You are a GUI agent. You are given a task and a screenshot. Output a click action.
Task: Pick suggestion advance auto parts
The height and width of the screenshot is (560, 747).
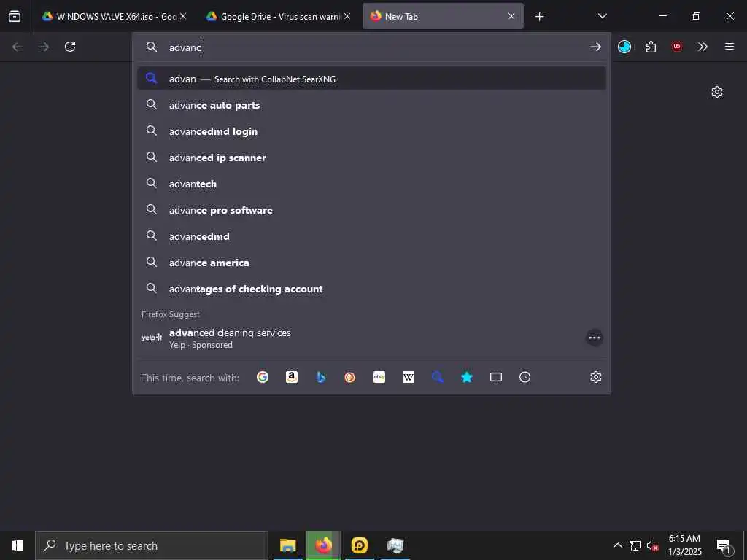coord(371,105)
